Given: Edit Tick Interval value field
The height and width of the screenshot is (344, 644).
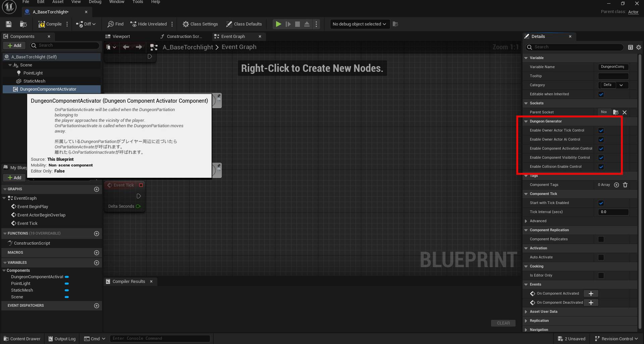Looking at the screenshot, I should click(613, 212).
